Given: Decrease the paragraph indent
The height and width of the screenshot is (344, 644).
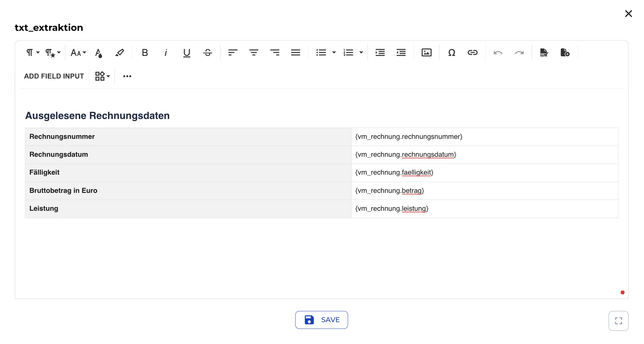Looking at the screenshot, I should pyautogui.click(x=401, y=52).
